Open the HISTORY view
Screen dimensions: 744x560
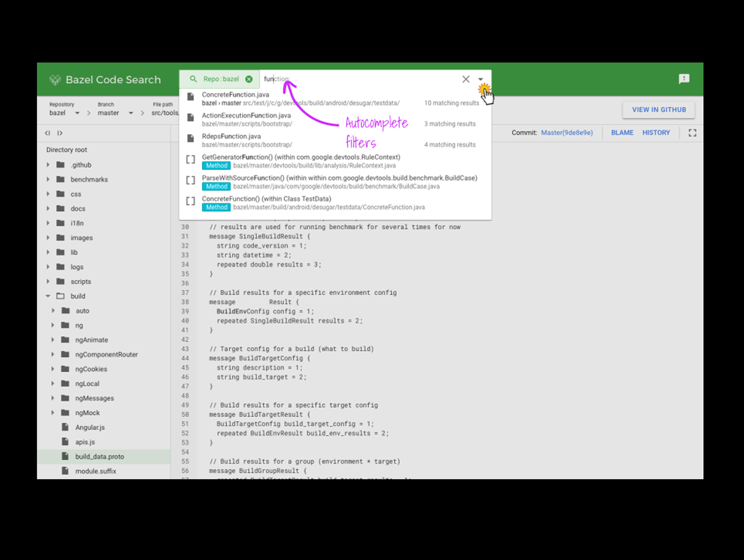pos(656,133)
